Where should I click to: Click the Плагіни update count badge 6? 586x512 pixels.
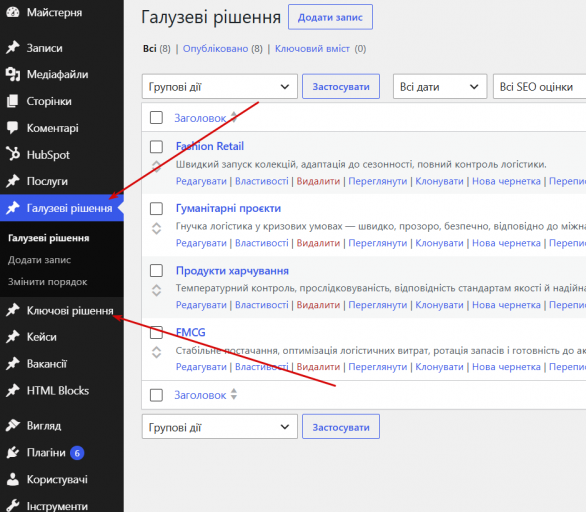tap(77, 453)
